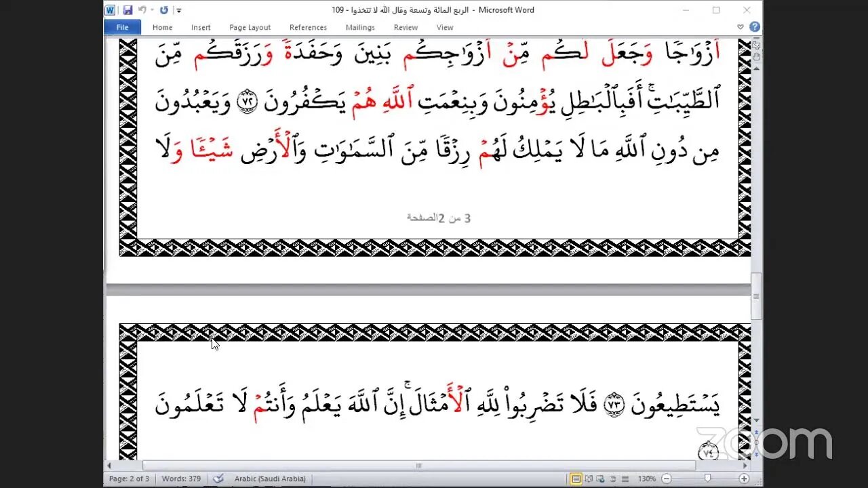Switch to Print Layout view
The image size is (868, 488).
pyautogui.click(x=576, y=479)
